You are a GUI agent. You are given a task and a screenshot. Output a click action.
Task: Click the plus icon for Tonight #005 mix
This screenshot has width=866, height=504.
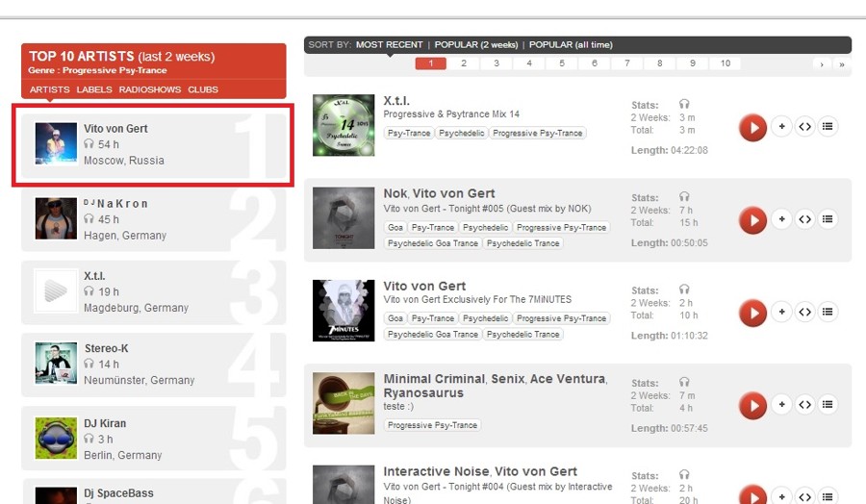coord(781,219)
